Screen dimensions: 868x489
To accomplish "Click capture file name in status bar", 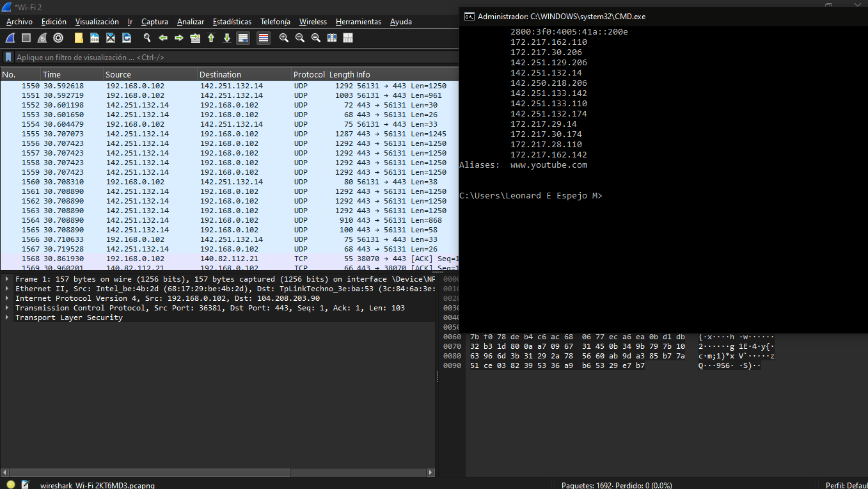I will pyautogui.click(x=97, y=485).
